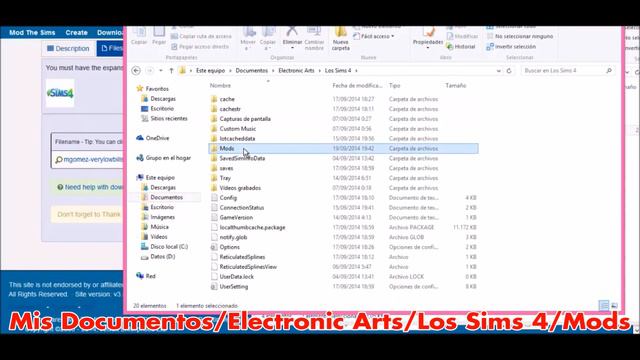Click No seleccionar ninguno
Viewport: 640px width, 360px height.
[520, 36]
